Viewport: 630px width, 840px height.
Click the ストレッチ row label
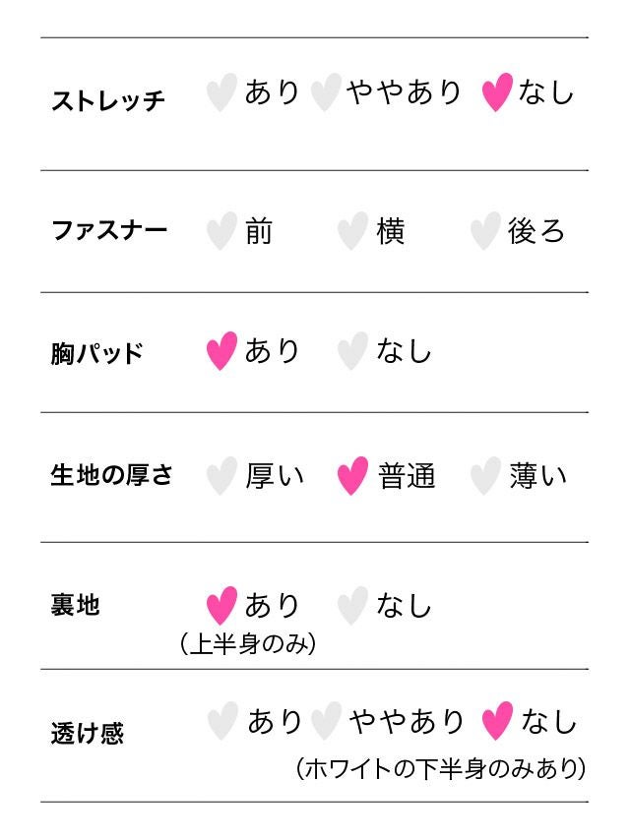[x=108, y=100]
